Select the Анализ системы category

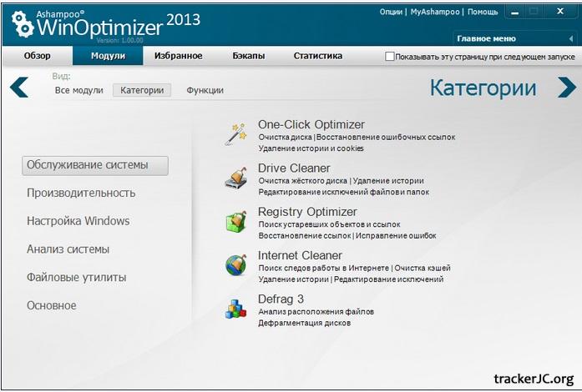pyautogui.click(x=68, y=249)
